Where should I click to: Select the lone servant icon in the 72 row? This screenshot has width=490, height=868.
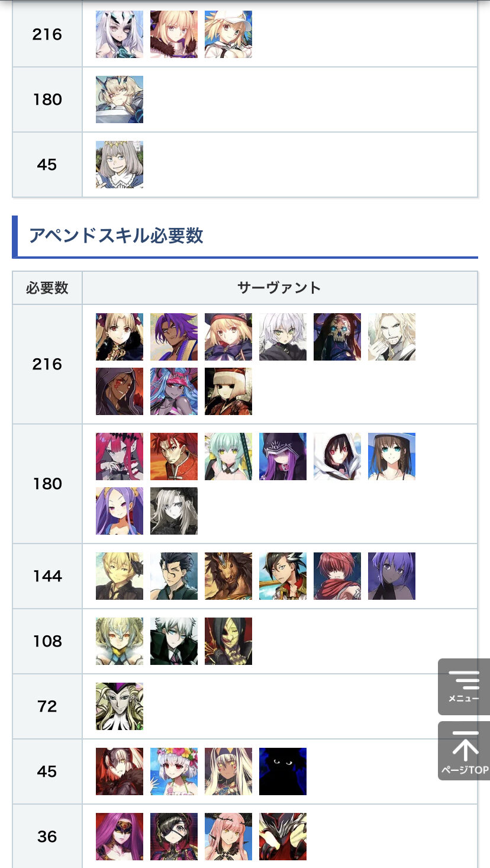(120, 706)
